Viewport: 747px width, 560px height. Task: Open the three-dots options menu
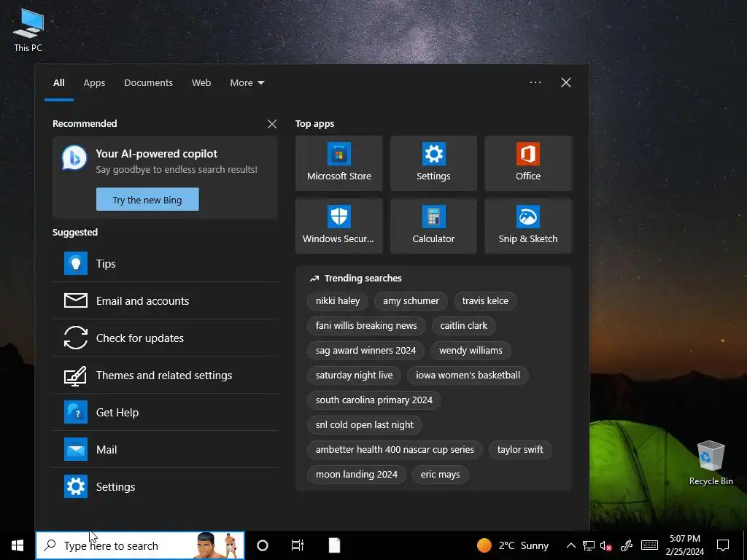pos(535,82)
